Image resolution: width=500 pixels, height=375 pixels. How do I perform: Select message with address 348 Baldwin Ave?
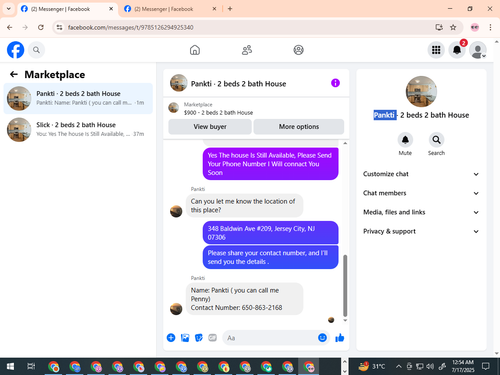pyautogui.click(x=270, y=233)
